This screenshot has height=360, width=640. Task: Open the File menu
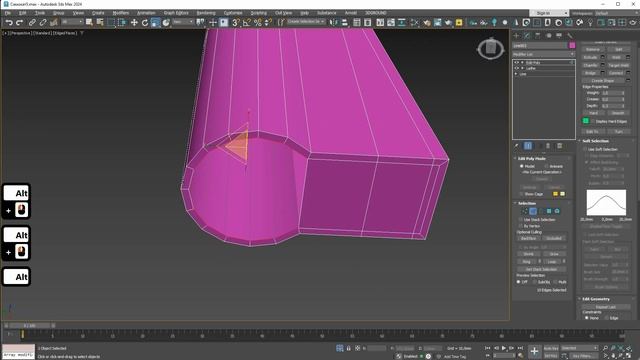click(7, 13)
